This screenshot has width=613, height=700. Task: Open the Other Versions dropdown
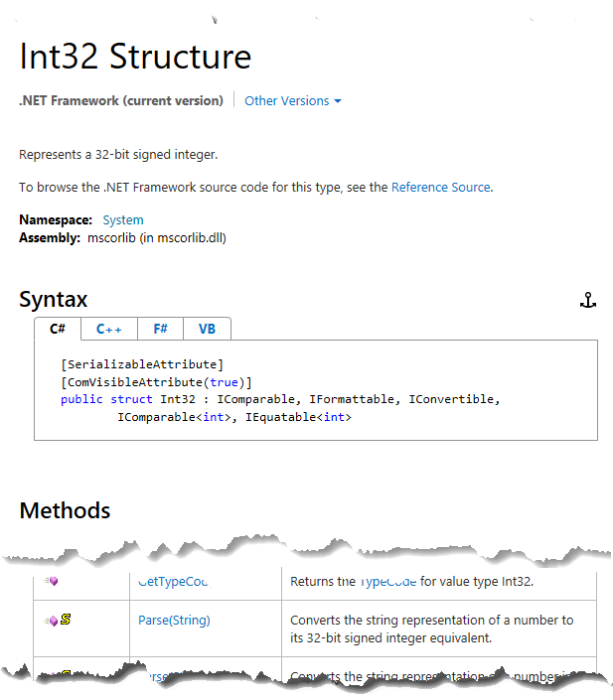point(293,101)
